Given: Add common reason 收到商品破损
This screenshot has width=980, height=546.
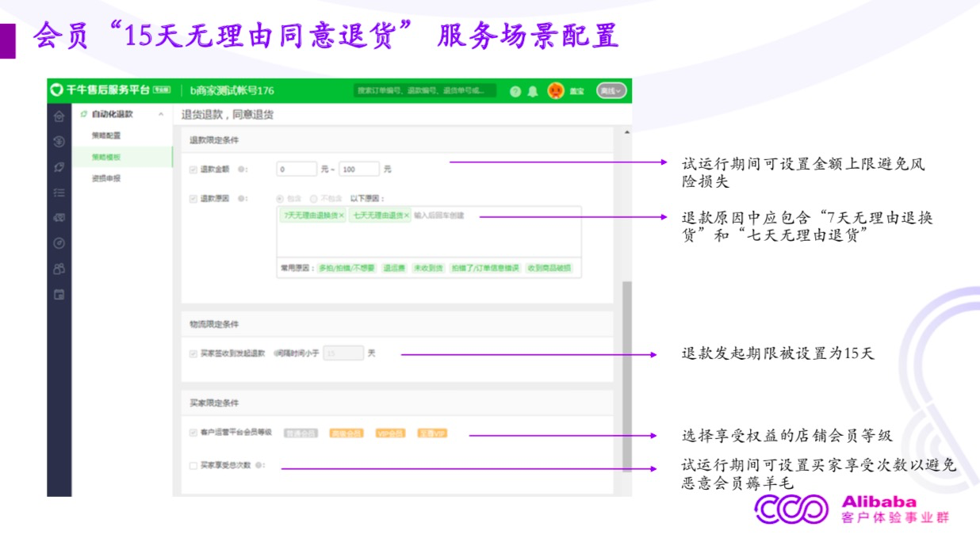Looking at the screenshot, I should [548, 269].
